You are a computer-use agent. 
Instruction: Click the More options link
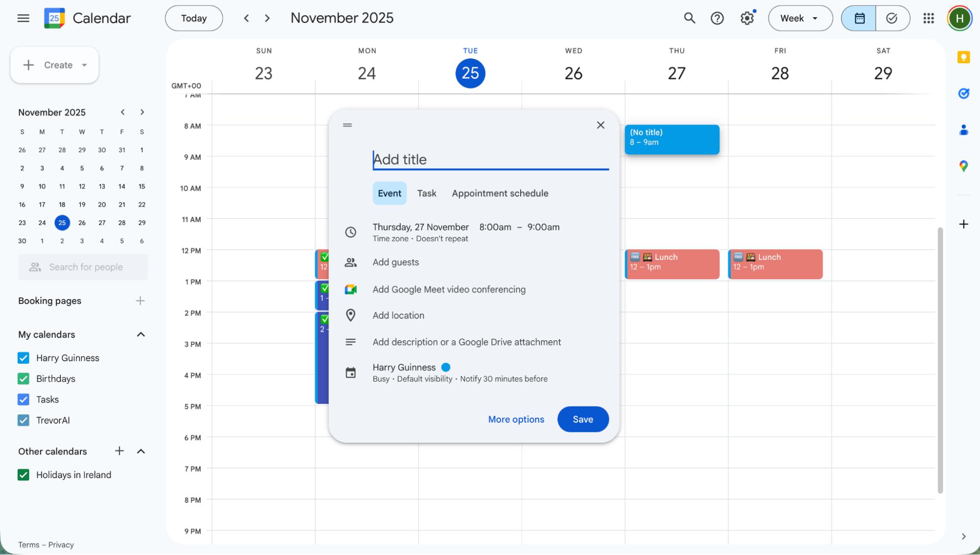(x=516, y=419)
